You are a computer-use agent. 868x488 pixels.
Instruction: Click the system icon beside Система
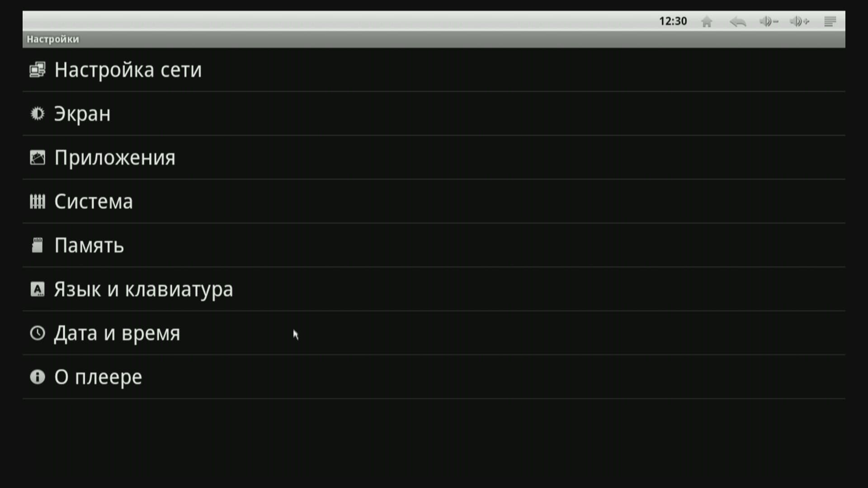pos(38,202)
